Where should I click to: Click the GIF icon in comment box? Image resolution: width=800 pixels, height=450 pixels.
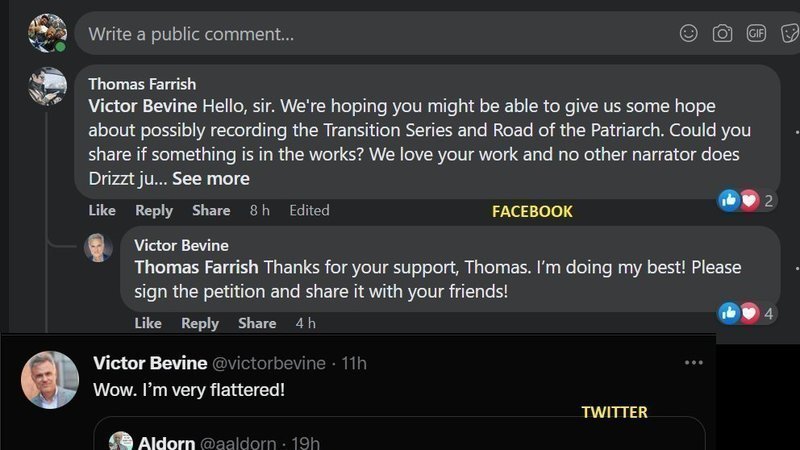pos(756,33)
